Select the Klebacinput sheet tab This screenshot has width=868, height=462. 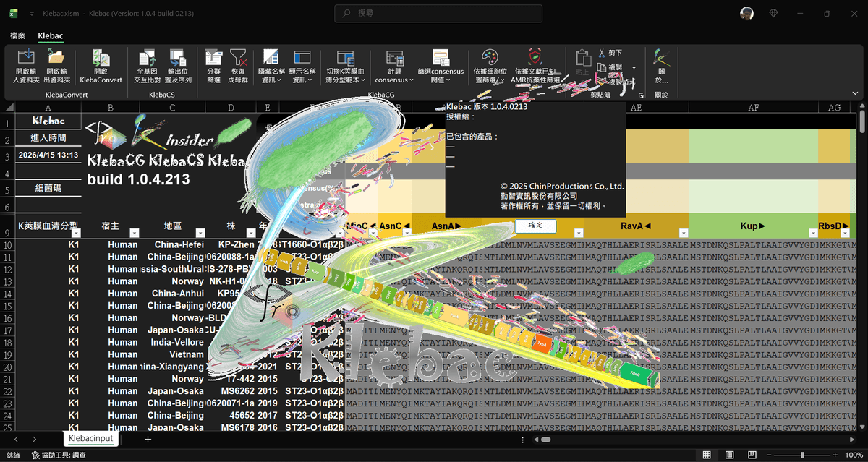[x=91, y=438]
